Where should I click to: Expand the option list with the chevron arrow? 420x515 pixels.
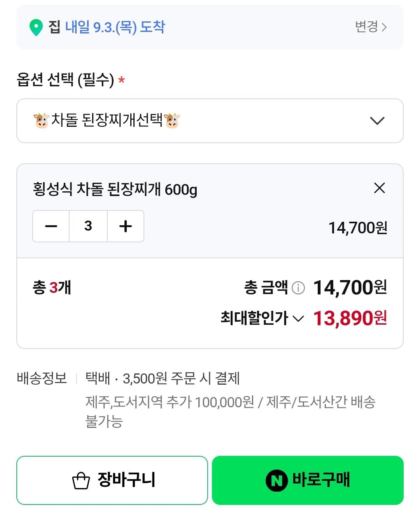tap(377, 121)
